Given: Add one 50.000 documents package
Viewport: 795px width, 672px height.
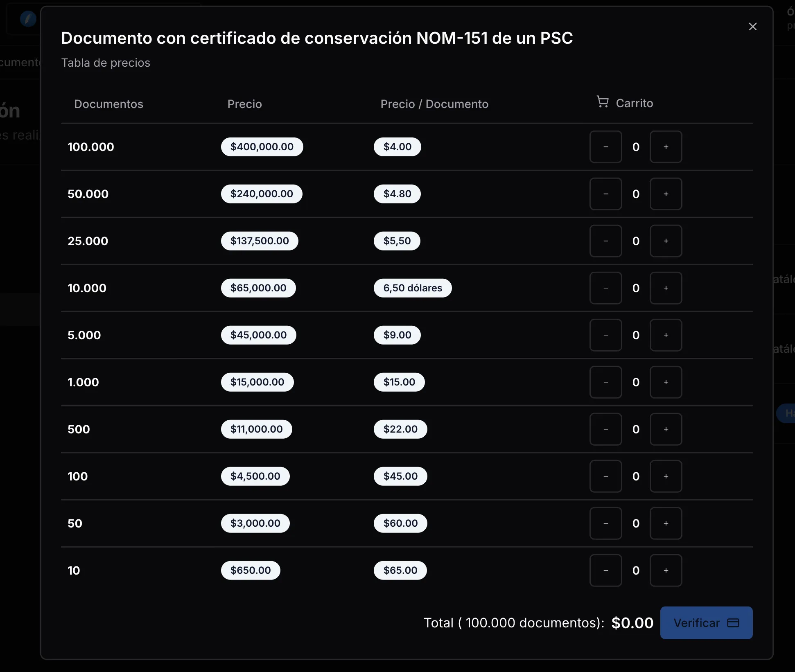Looking at the screenshot, I should pos(666,194).
